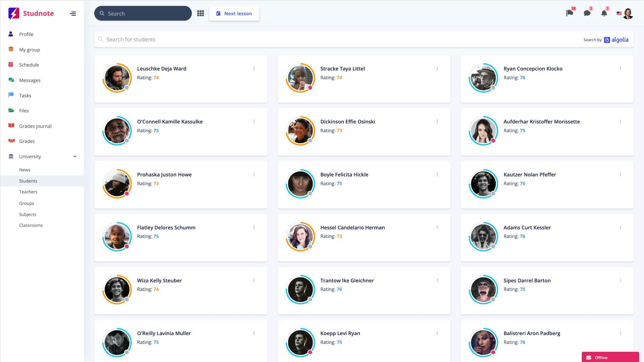Click the US flag language icon
This screenshot has height=362, width=644.
(619, 13)
